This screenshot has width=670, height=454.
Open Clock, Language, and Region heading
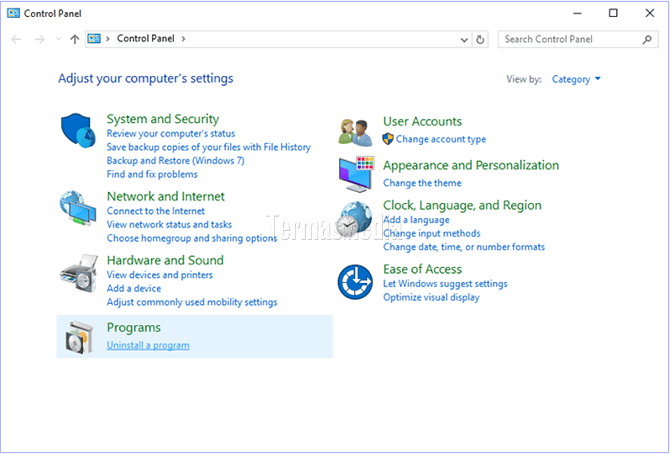pos(462,205)
